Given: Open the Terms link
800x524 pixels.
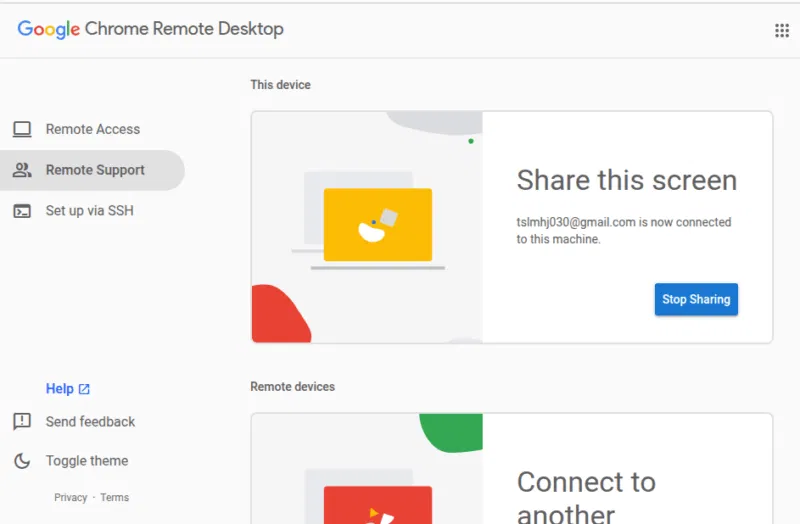Looking at the screenshot, I should click(x=114, y=497).
